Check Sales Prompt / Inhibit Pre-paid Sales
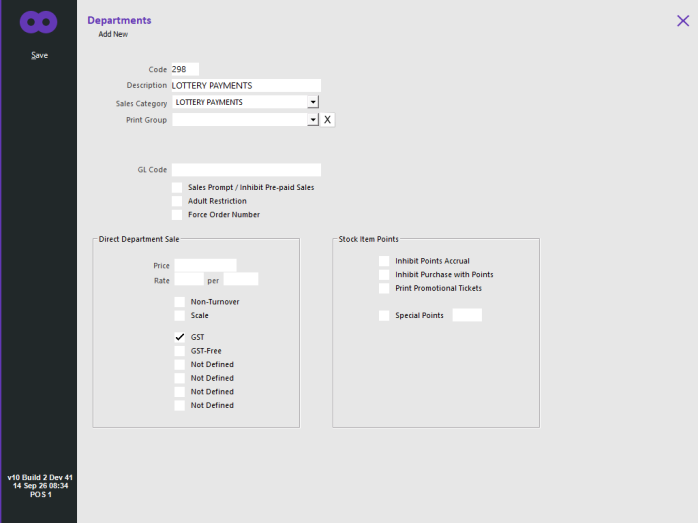Viewport: 698px width, 524px height. pyautogui.click(x=177, y=187)
